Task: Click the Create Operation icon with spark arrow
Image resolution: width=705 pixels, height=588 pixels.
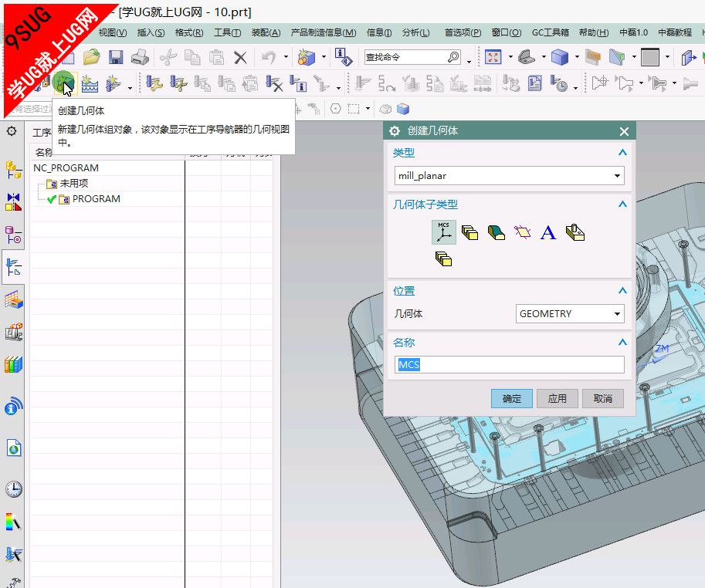Action: 113,83
